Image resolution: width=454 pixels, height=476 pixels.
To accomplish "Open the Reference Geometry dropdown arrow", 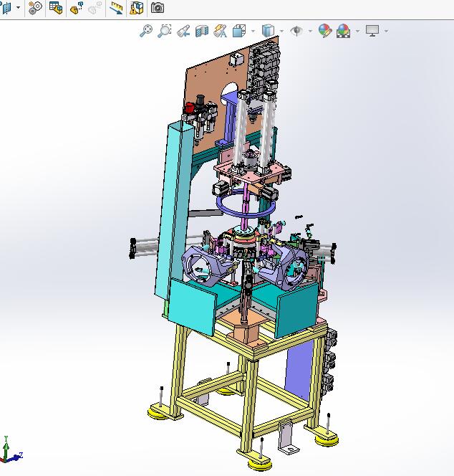I will pyautogui.click(x=18, y=8).
